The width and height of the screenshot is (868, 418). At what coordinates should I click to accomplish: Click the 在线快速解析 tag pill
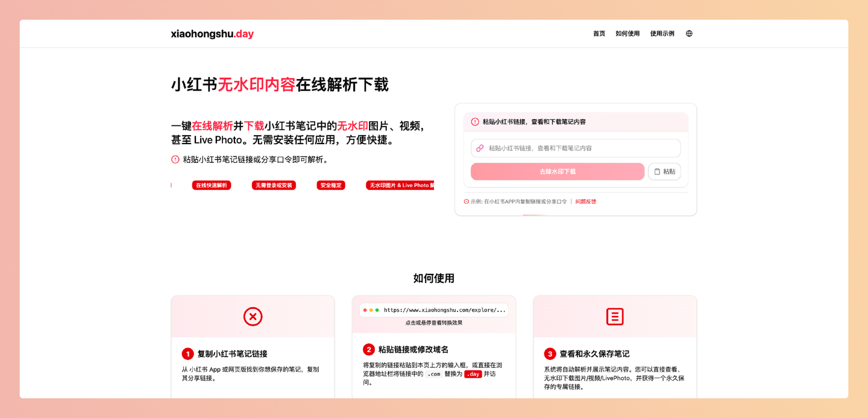[x=212, y=185]
